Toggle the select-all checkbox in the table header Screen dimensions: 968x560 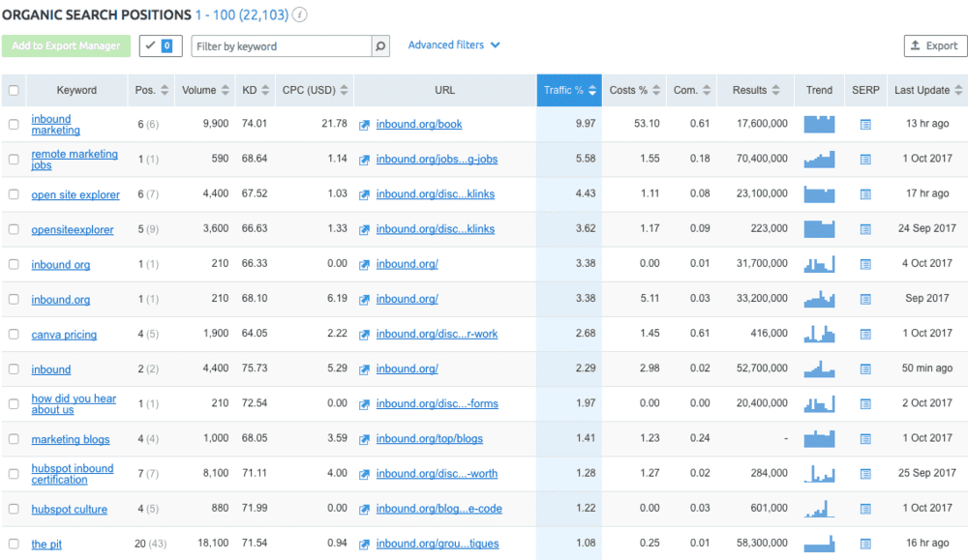pyautogui.click(x=14, y=89)
